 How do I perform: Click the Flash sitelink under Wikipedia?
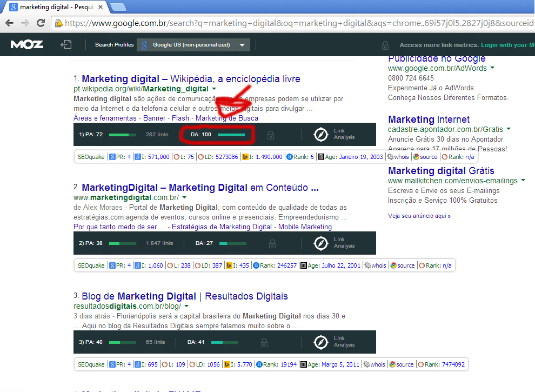[x=180, y=118]
